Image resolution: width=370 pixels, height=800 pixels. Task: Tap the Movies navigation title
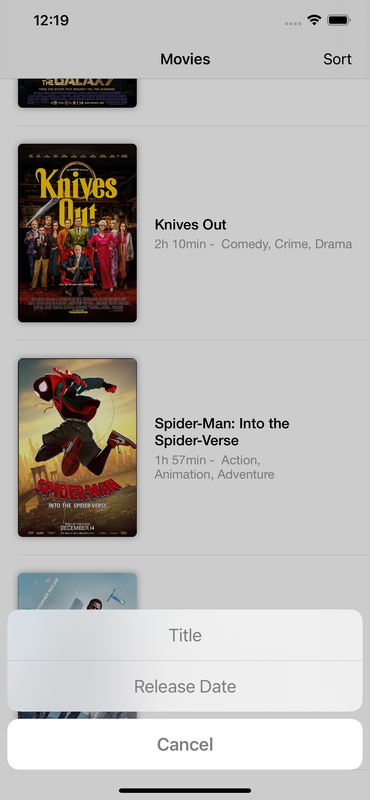[185, 59]
